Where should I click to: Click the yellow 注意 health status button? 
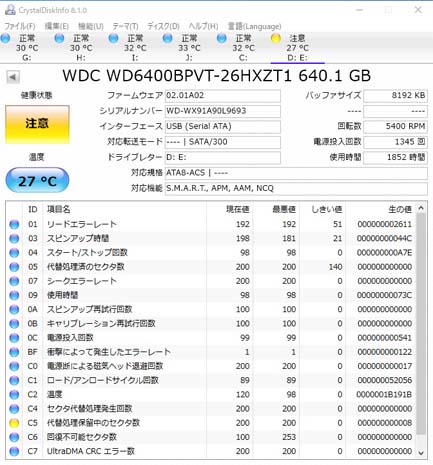click(37, 124)
